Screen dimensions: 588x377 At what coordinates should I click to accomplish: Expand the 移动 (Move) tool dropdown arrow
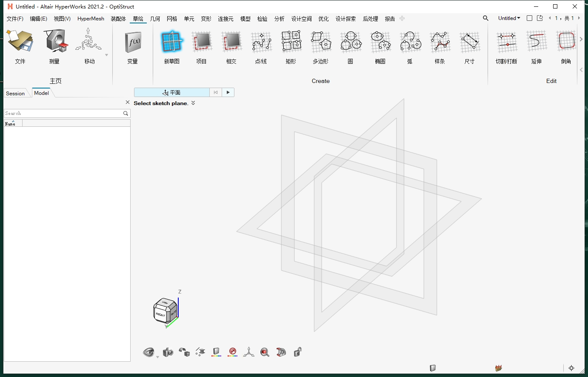[x=106, y=55]
